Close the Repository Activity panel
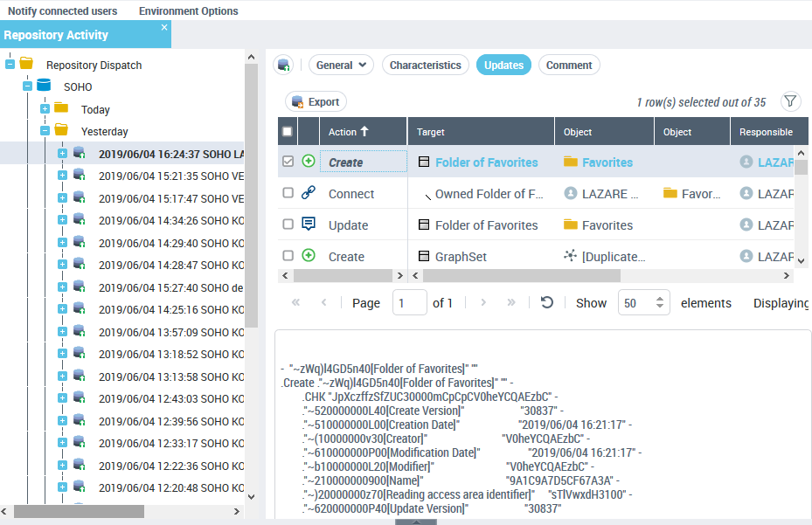Image resolution: width=812 pixels, height=525 pixels. (163, 28)
